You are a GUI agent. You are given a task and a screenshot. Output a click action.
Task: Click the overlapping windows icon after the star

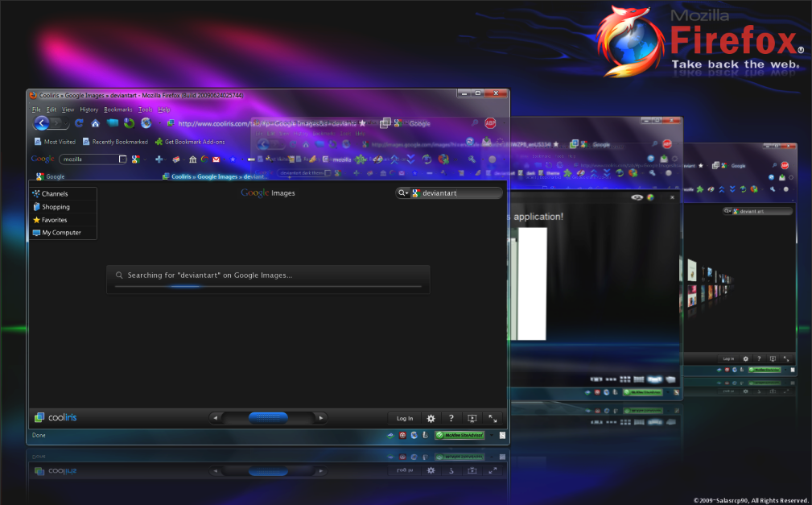(385, 123)
